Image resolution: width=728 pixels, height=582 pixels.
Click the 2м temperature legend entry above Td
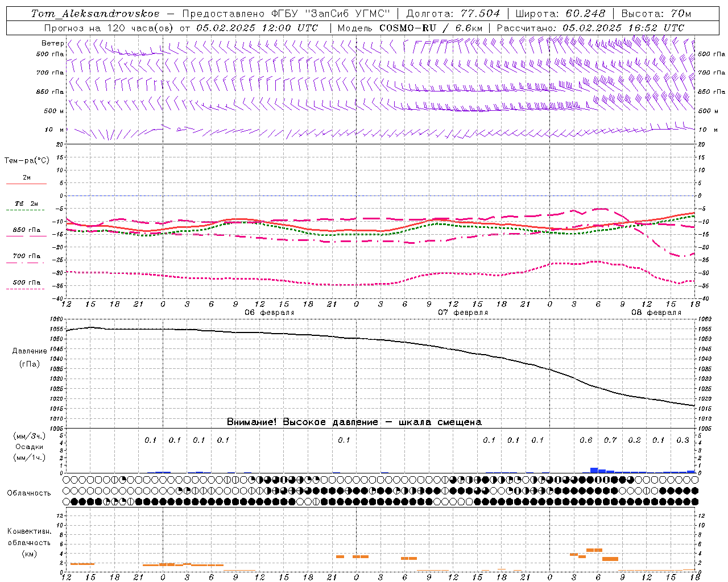(27, 177)
